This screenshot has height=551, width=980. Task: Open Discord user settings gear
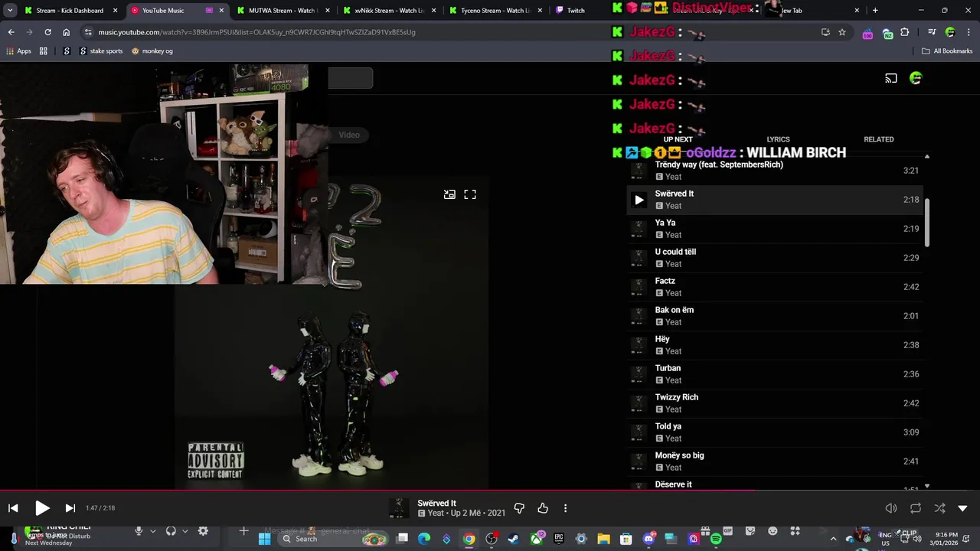pyautogui.click(x=203, y=531)
